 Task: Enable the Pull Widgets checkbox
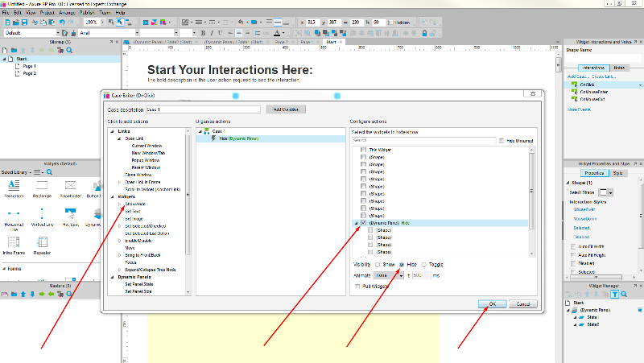(357, 287)
